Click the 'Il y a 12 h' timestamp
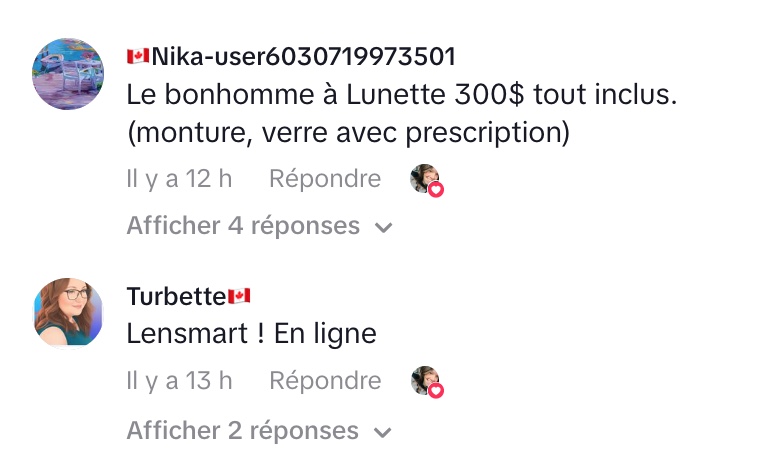The height and width of the screenshot is (462, 770). (x=179, y=179)
